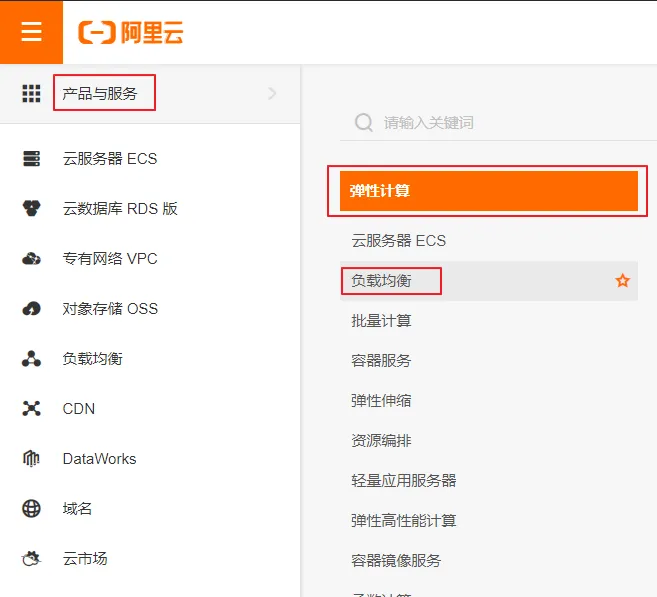Open 云数据库 RDS 版

click(120, 208)
